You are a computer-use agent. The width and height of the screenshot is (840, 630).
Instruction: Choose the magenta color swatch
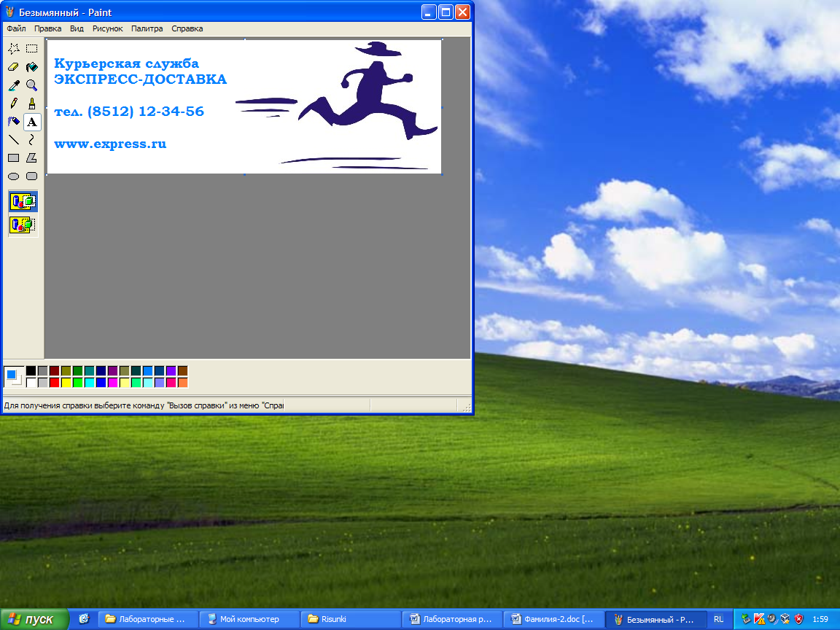pyautogui.click(x=112, y=383)
